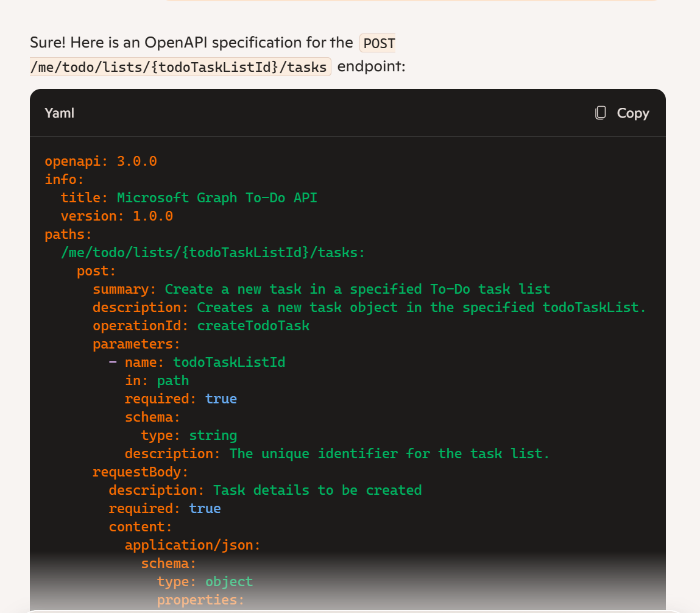Click the version: 1.0.0 line
This screenshot has width=700, height=613.
pos(116,216)
